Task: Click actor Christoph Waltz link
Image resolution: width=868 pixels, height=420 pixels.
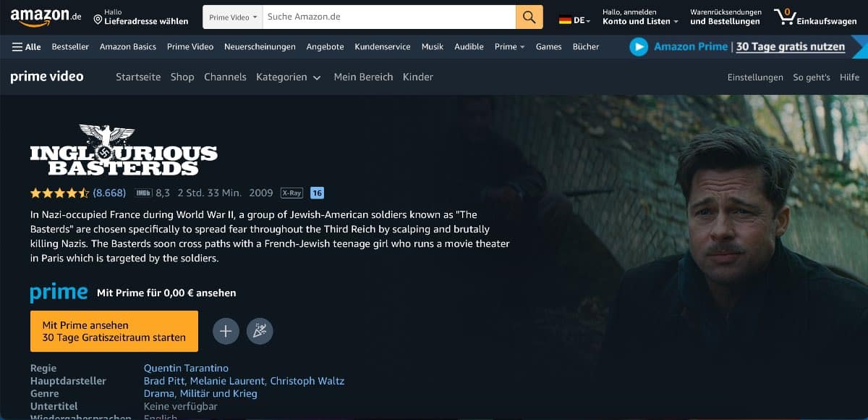Action: point(308,381)
